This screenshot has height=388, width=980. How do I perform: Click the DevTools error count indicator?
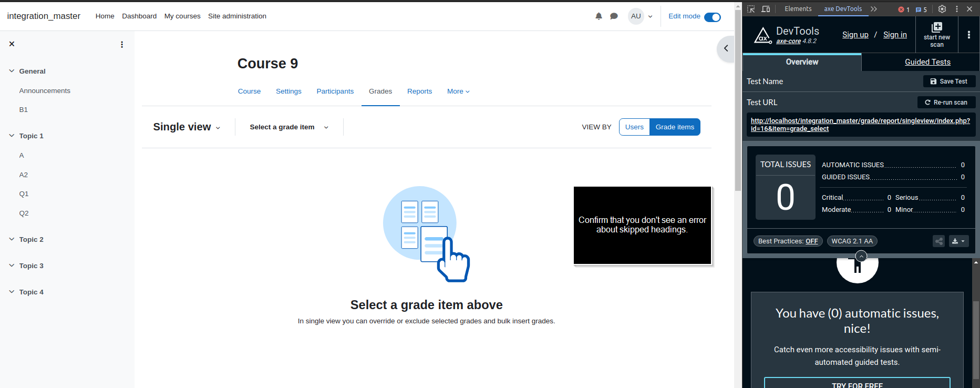(x=904, y=9)
